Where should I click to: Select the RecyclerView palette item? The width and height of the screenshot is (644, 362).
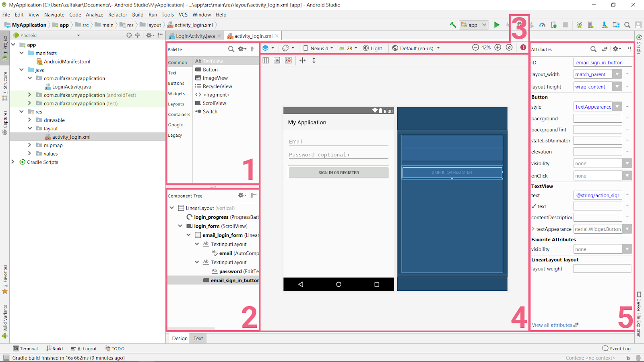point(213,86)
